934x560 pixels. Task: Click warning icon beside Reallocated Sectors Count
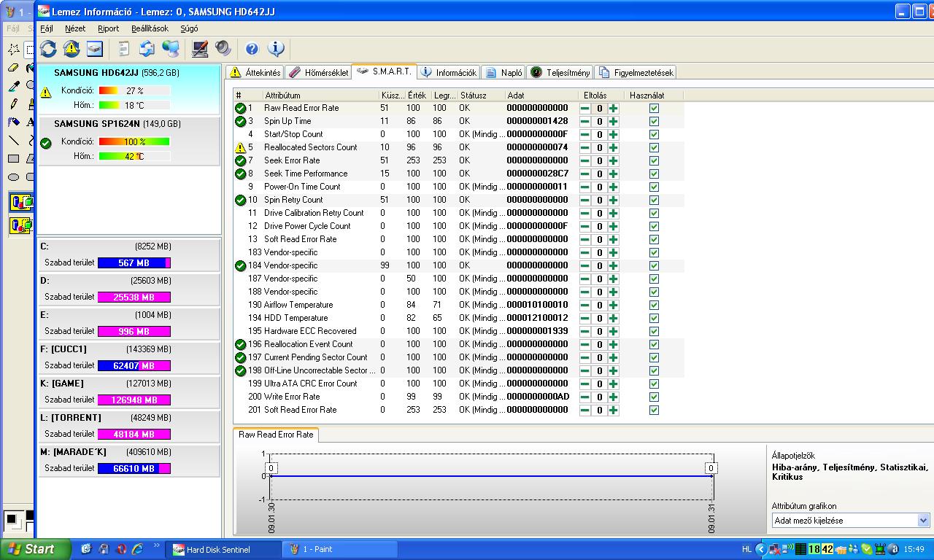(240, 147)
